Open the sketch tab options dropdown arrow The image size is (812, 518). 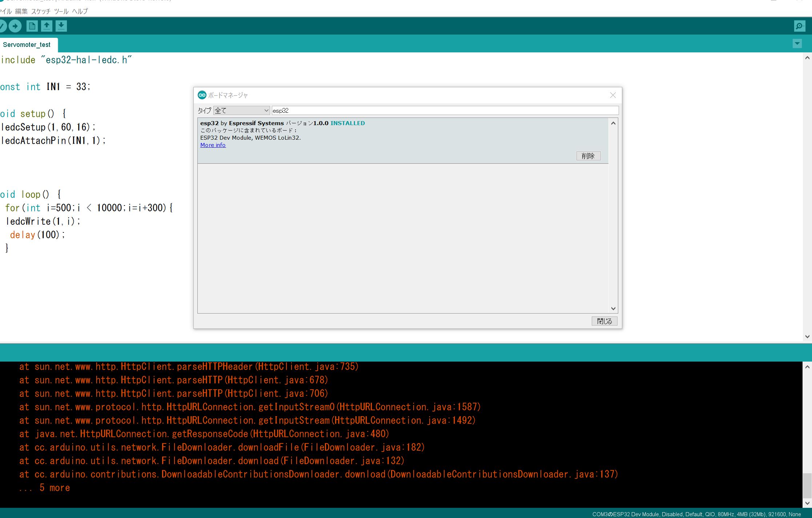797,43
